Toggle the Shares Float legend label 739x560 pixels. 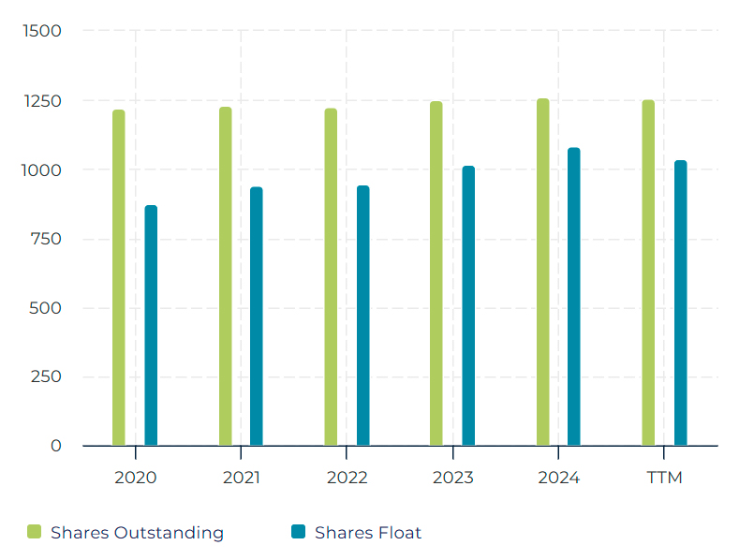367,533
